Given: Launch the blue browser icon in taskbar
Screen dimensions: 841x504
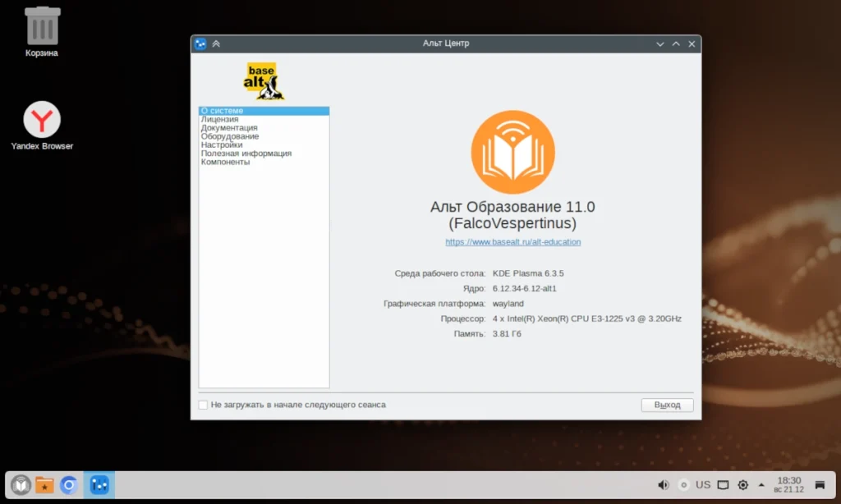Looking at the screenshot, I should (x=69, y=485).
